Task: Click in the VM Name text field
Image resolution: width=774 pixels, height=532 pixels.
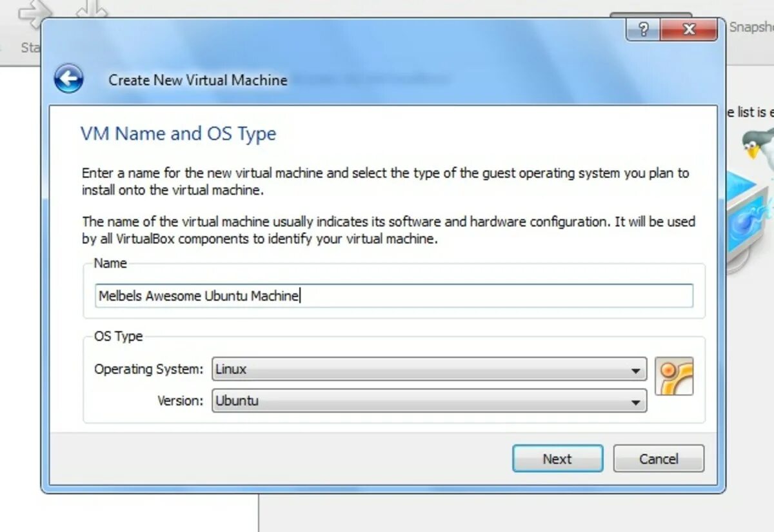Action: tap(394, 295)
